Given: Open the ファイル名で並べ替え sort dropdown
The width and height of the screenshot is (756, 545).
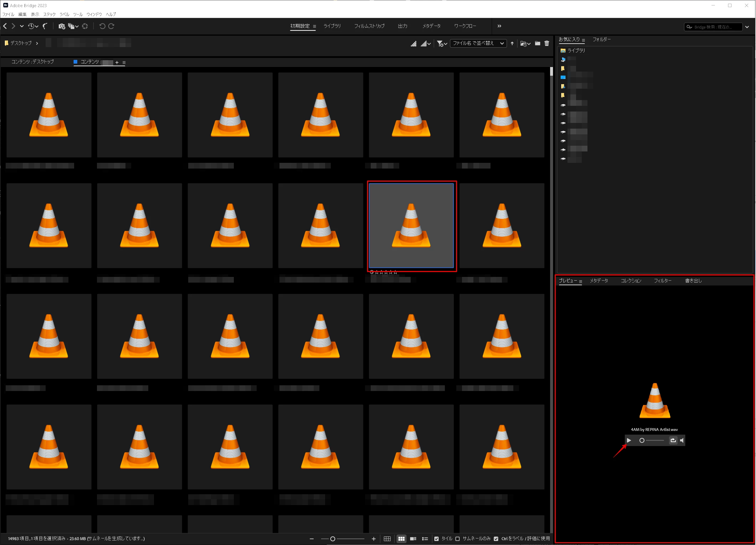Looking at the screenshot, I should click(x=478, y=43).
